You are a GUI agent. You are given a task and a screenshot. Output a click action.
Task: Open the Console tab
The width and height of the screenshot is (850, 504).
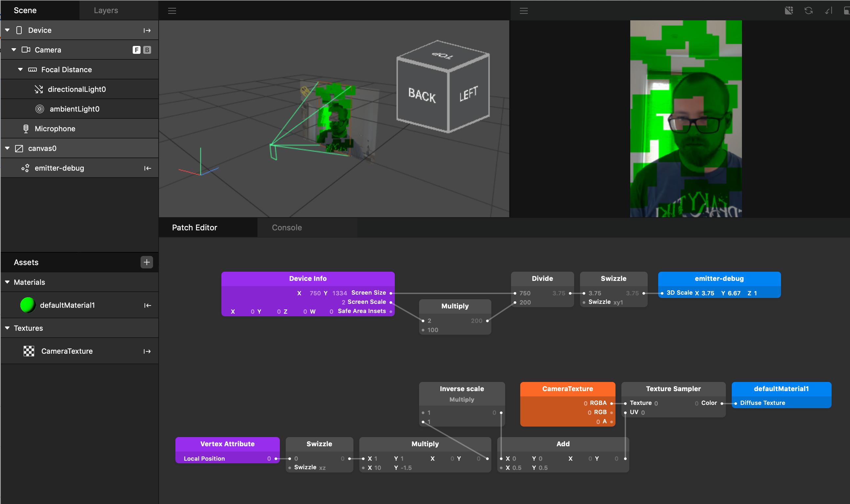tap(286, 227)
